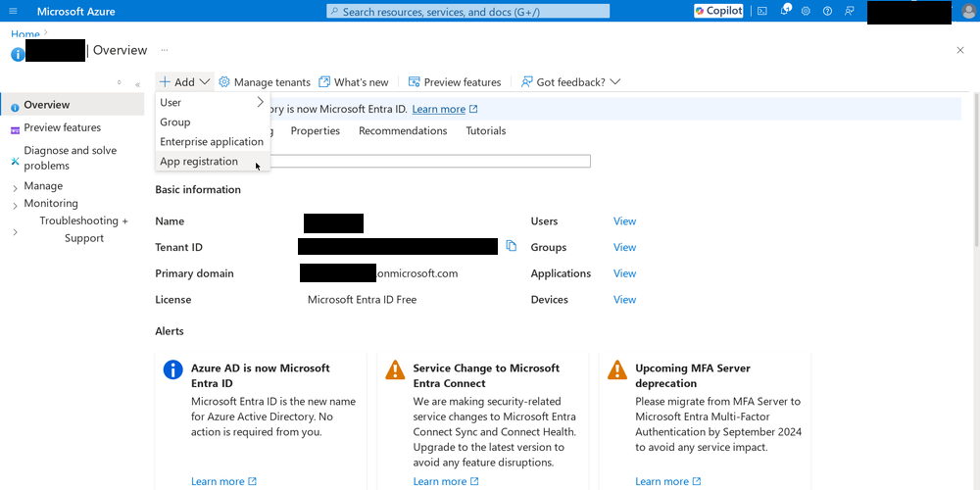980x490 pixels.
Task: Switch to the Tutorials tab
Action: tap(486, 130)
